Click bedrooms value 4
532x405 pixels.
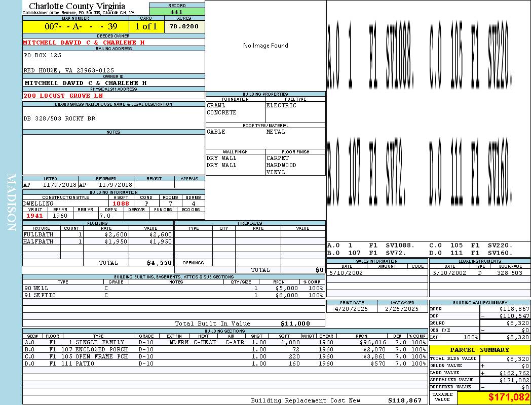(194, 204)
